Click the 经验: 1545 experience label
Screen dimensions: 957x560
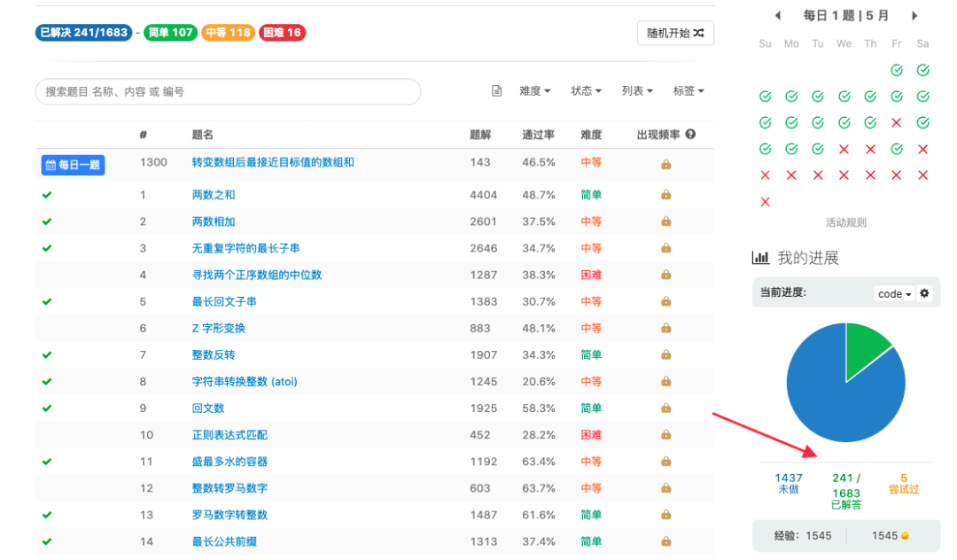[803, 535]
